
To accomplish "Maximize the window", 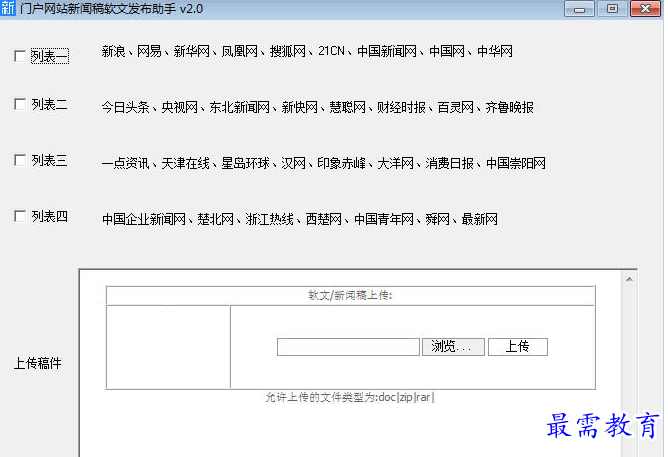I will click(612, 9).
